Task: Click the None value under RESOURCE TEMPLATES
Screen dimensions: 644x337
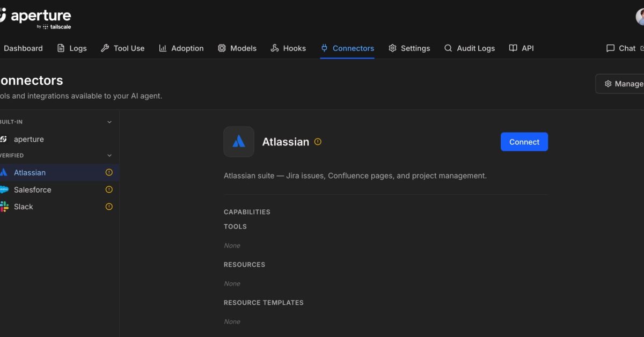Action: click(232, 321)
